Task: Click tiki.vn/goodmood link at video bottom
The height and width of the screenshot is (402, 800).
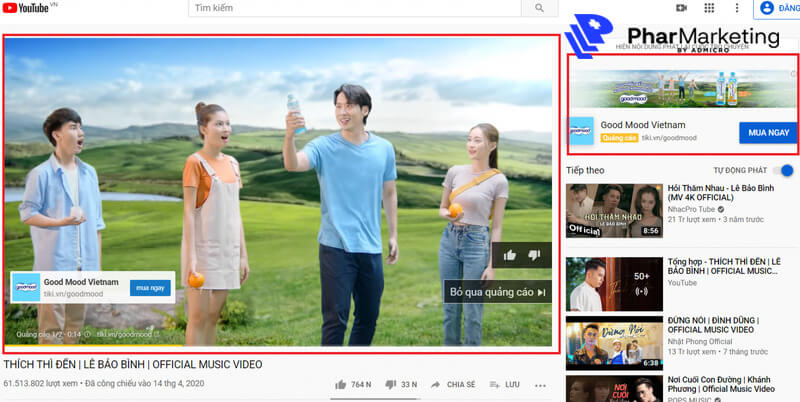Action: (x=125, y=334)
